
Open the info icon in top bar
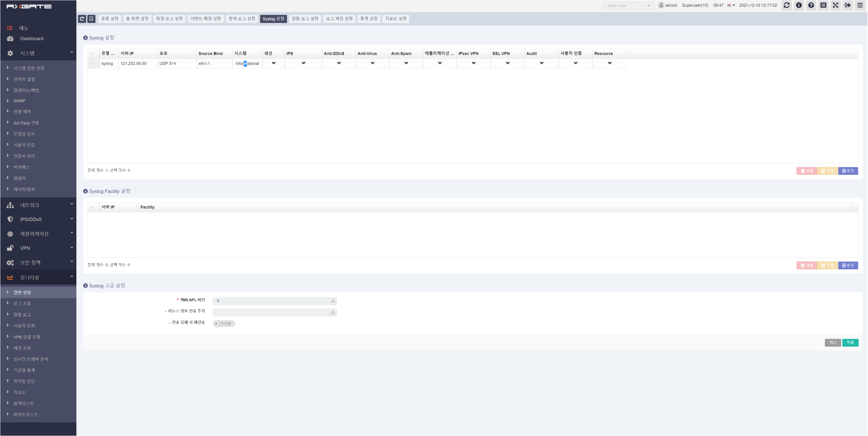[798, 6]
